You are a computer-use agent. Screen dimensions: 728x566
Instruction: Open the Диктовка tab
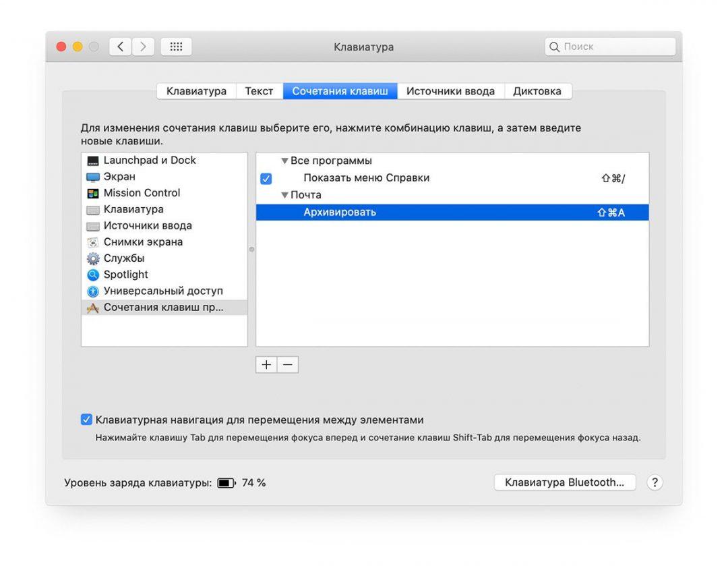(x=537, y=91)
